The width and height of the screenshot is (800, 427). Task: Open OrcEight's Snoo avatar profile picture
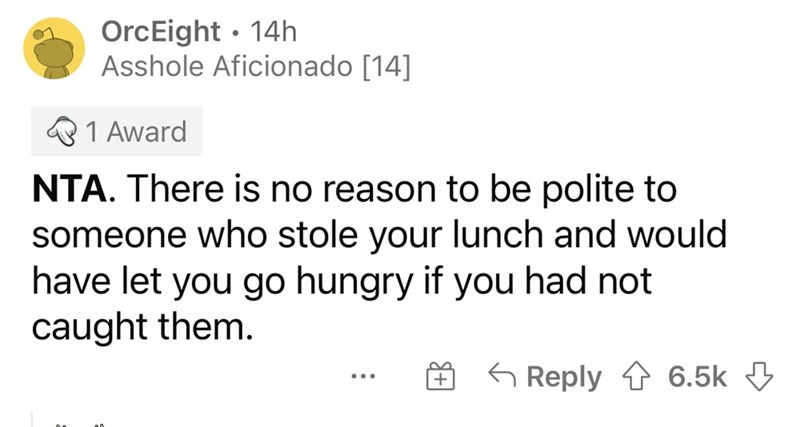point(54,48)
